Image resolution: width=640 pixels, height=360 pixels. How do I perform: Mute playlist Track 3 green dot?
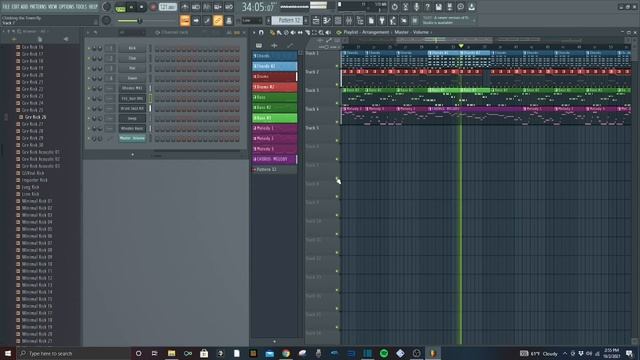[337, 103]
